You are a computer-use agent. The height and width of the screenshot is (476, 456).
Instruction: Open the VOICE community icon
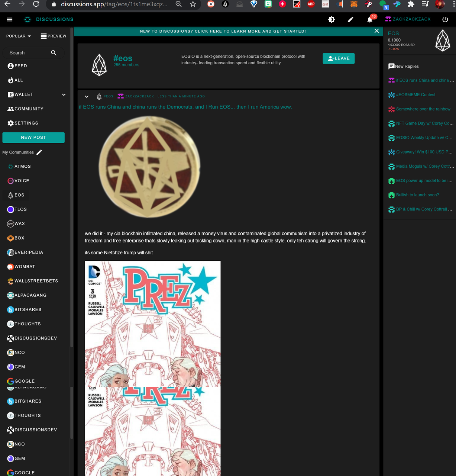pos(11,181)
